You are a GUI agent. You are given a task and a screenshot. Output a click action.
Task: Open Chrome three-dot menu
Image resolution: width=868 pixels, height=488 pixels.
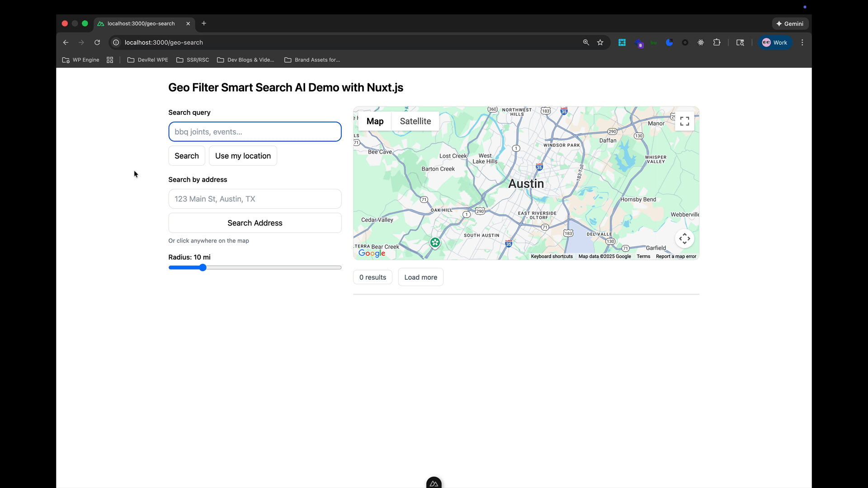point(802,42)
